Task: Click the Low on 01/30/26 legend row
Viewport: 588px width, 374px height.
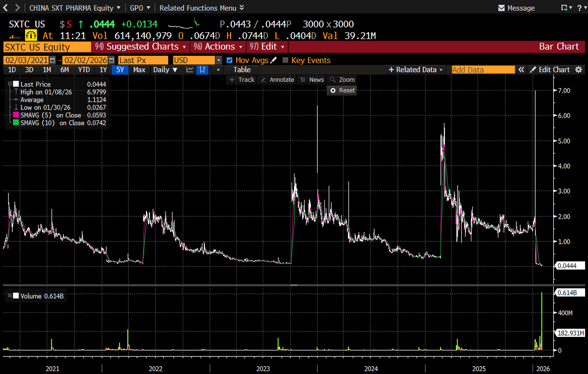Action: tap(60, 107)
